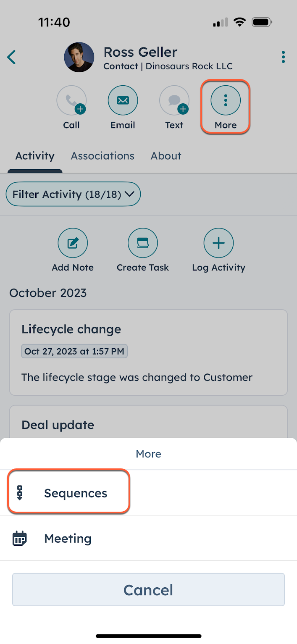Select the Meeting calendar icon
The image size is (297, 644).
[19, 538]
